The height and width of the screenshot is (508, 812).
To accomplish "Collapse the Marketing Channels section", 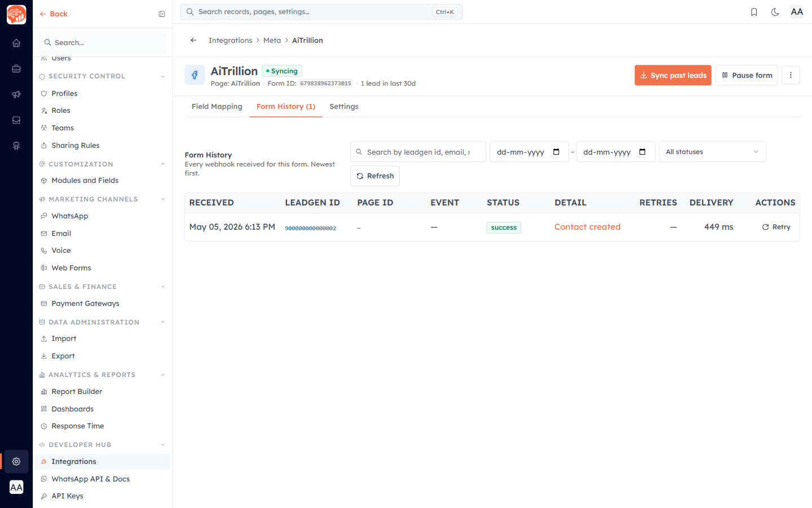I will 163,199.
